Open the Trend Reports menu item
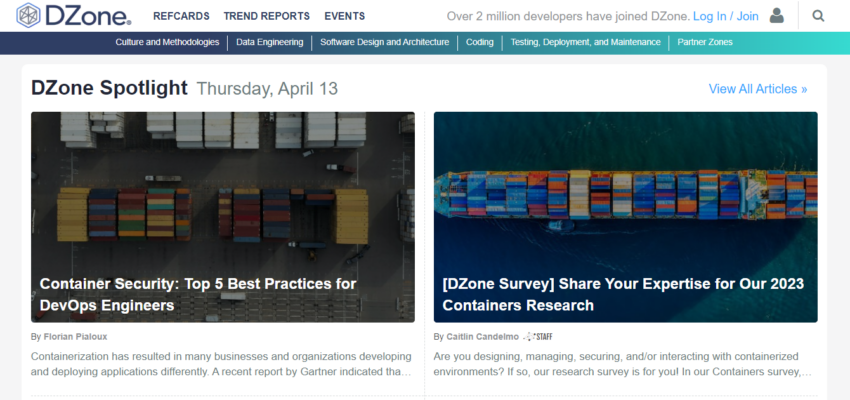The image size is (850, 400). (x=266, y=16)
